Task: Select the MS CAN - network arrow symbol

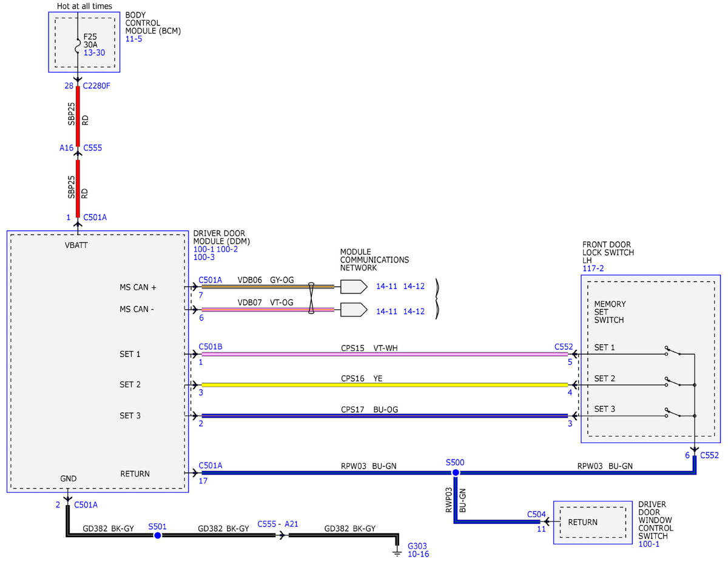Action: pos(354,310)
